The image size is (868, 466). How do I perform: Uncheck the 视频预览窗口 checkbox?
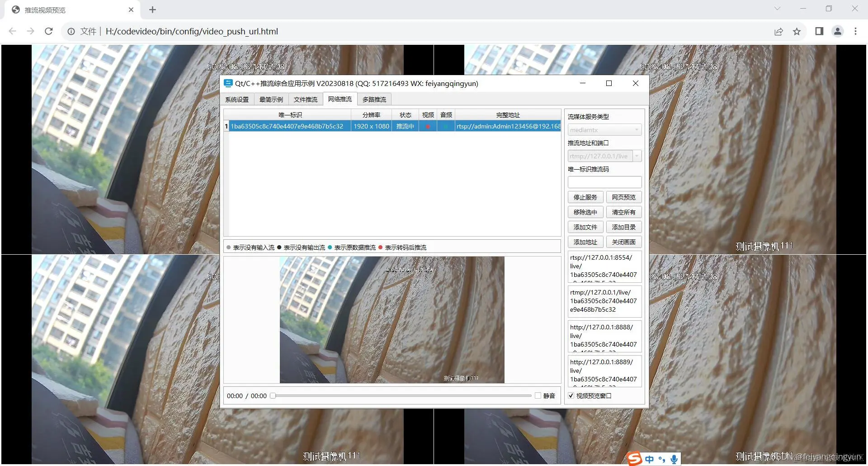coord(571,395)
